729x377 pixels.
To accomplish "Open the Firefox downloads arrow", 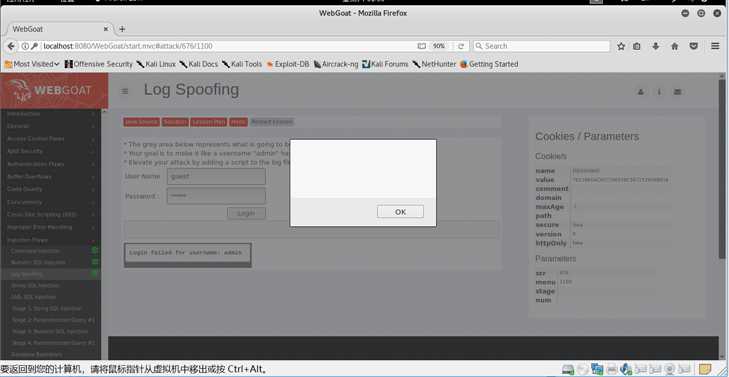I will point(656,46).
